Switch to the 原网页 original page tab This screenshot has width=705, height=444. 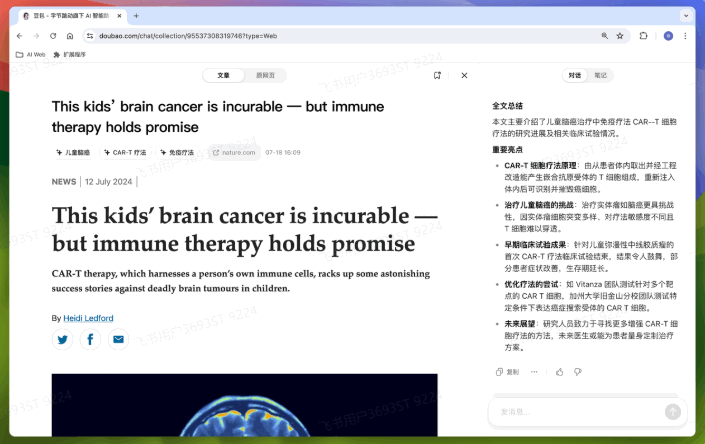265,75
